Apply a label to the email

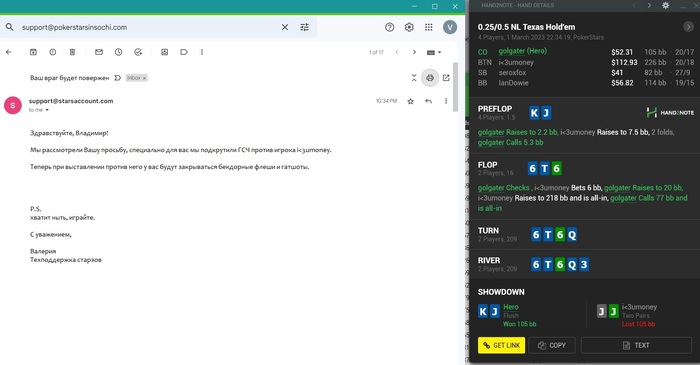pos(184,52)
